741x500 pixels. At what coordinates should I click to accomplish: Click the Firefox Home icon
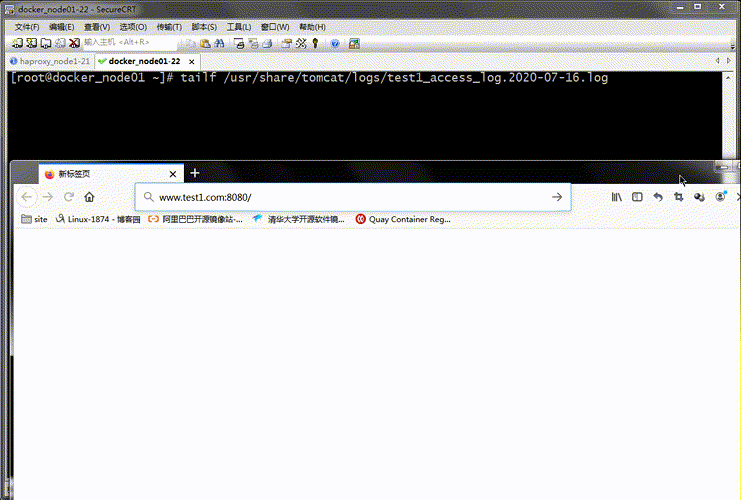point(89,197)
